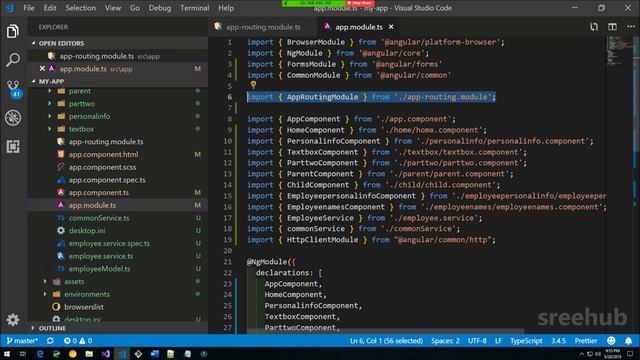Click the VS Code taskbar icon
640x360 pixels.
tap(122, 354)
